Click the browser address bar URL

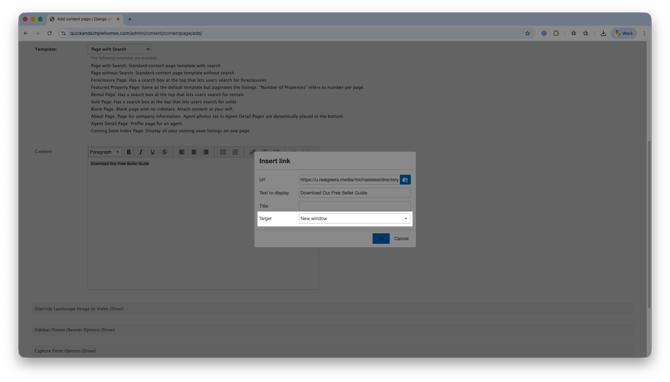pos(136,33)
